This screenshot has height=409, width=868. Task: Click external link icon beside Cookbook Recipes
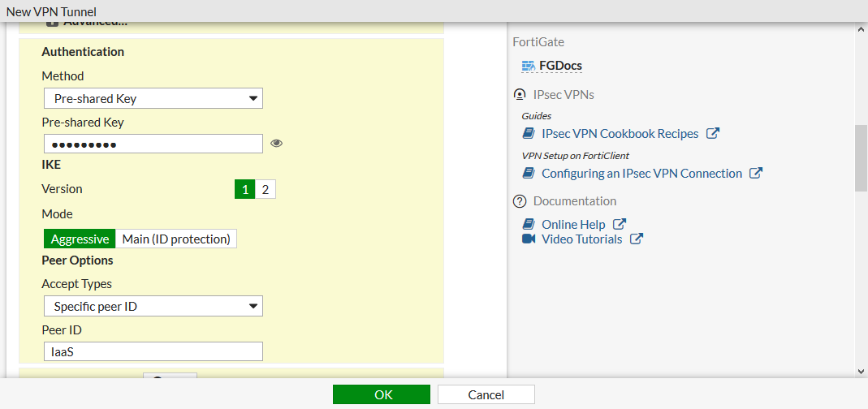[x=713, y=133]
